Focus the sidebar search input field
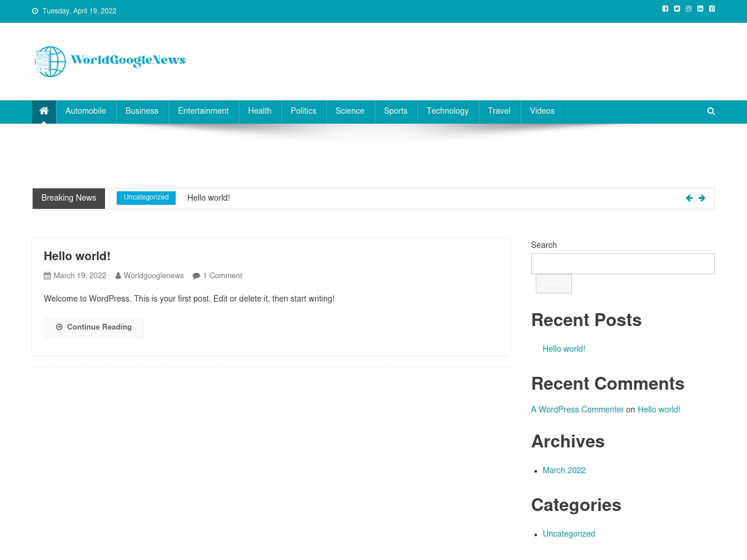This screenshot has width=747, height=560. pyautogui.click(x=623, y=264)
